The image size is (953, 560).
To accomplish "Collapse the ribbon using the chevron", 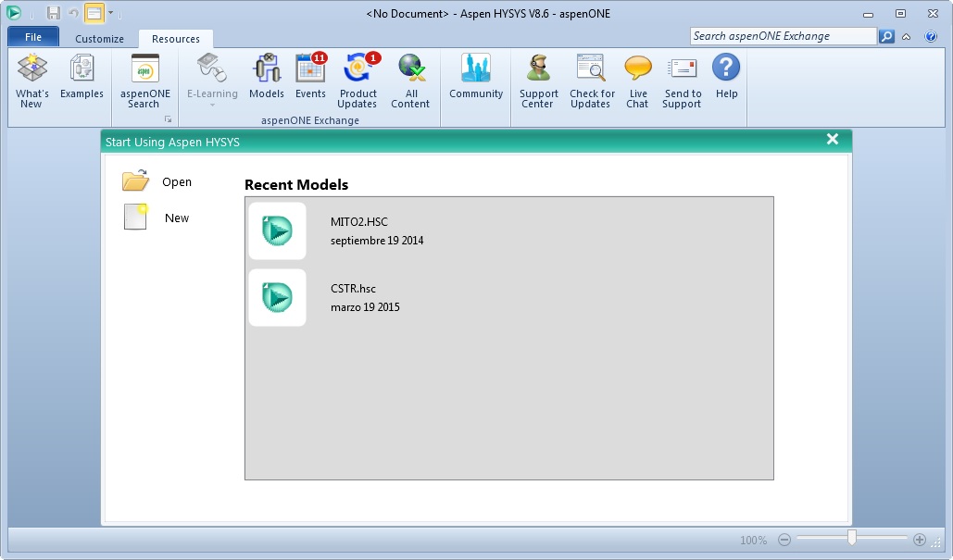I will coord(906,37).
